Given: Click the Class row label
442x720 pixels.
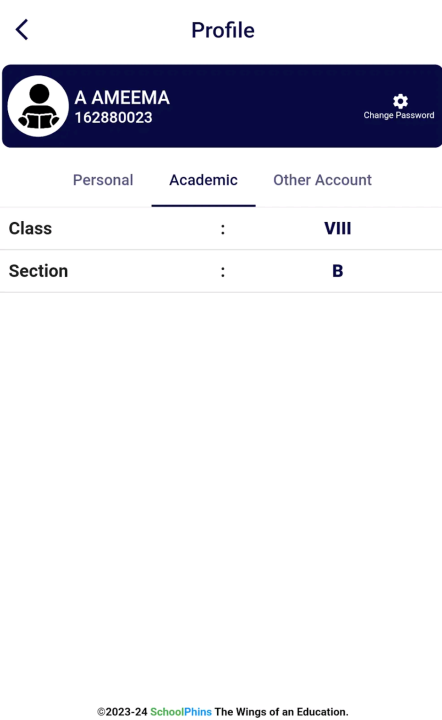Looking at the screenshot, I should pos(30,228).
